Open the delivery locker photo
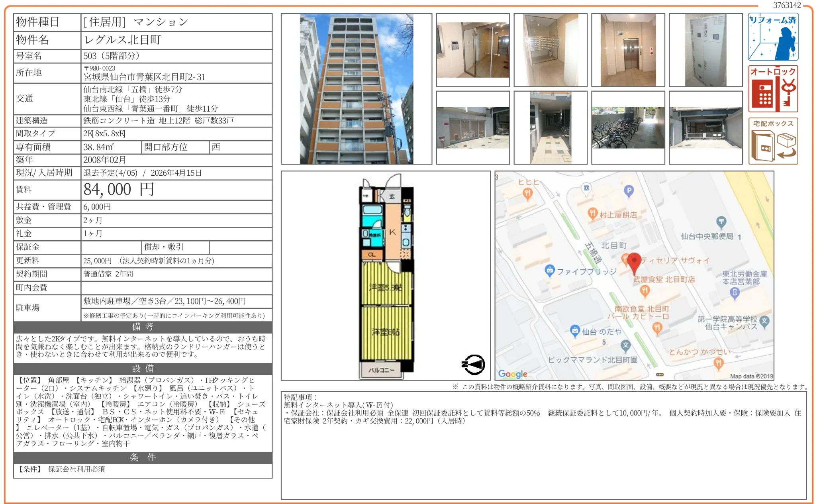This screenshot has width=819, height=504. 705,50
